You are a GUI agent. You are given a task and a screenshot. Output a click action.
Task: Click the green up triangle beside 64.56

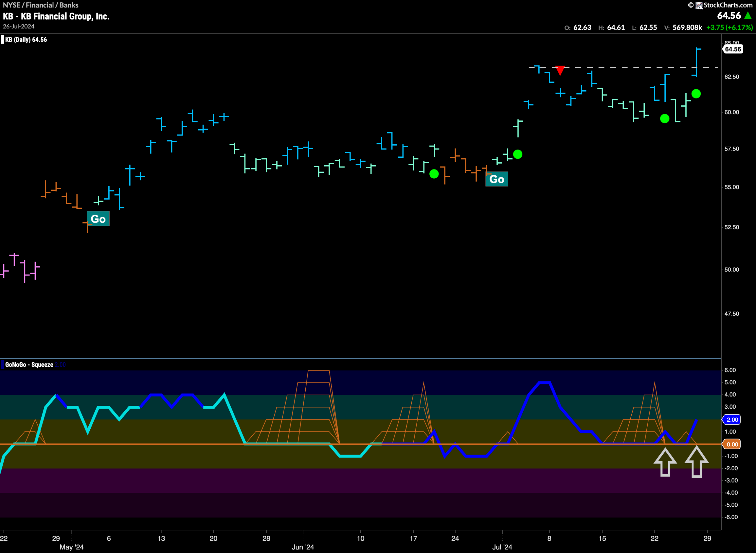748,15
